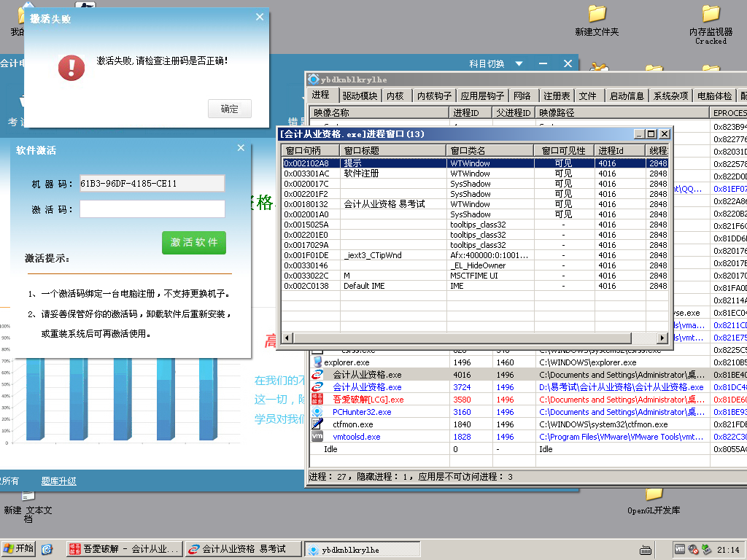
Task: Close the 软件激活 dialog
Action: (241, 148)
